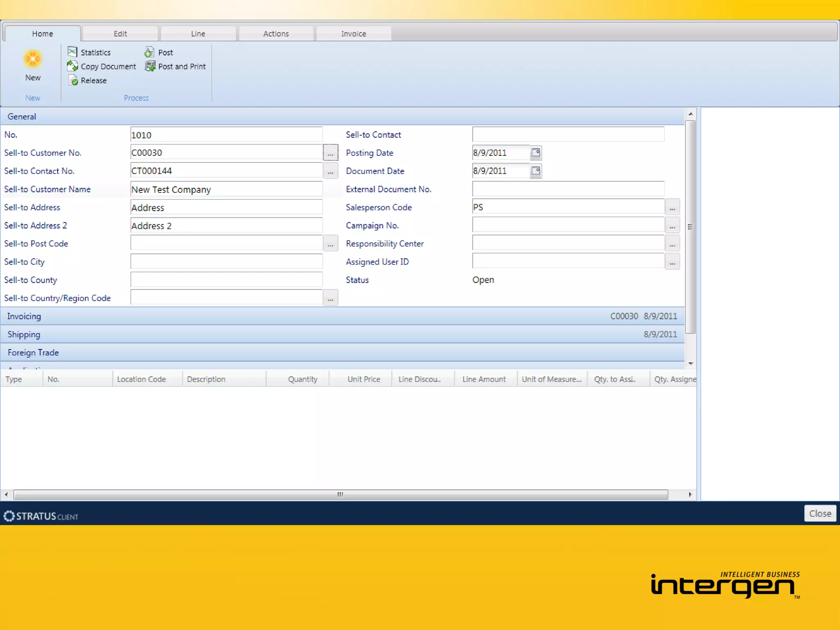Switch to the Actions tab
840x630 pixels.
(x=276, y=34)
